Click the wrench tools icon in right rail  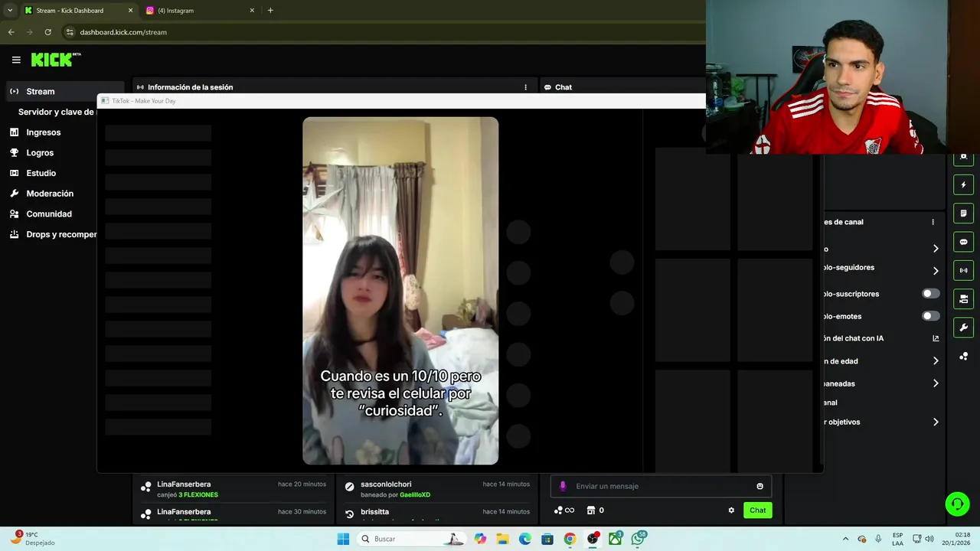click(x=963, y=328)
